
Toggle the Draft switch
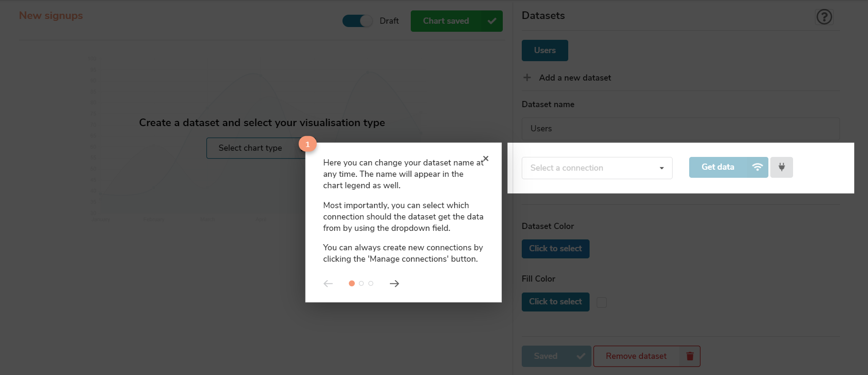point(358,21)
